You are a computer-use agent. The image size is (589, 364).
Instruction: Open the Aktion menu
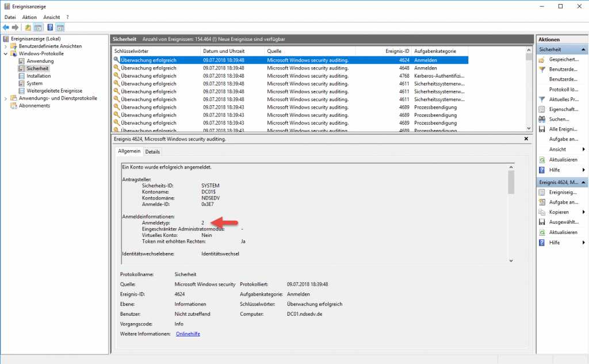[x=29, y=17]
